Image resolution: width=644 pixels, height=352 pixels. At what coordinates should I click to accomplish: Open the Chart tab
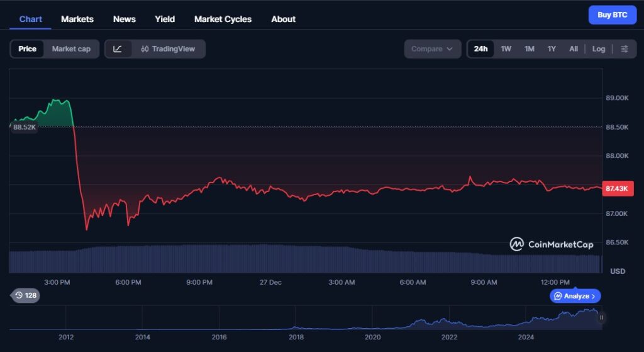click(x=30, y=20)
